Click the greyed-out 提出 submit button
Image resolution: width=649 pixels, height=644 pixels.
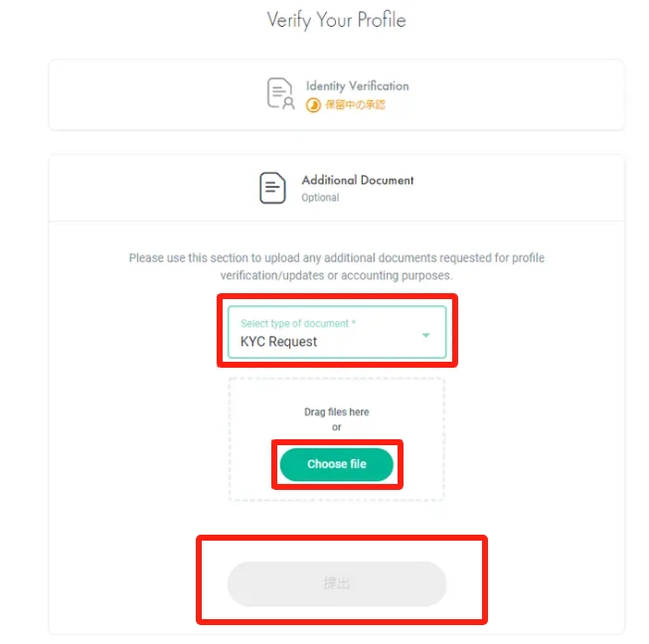coord(337,583)
